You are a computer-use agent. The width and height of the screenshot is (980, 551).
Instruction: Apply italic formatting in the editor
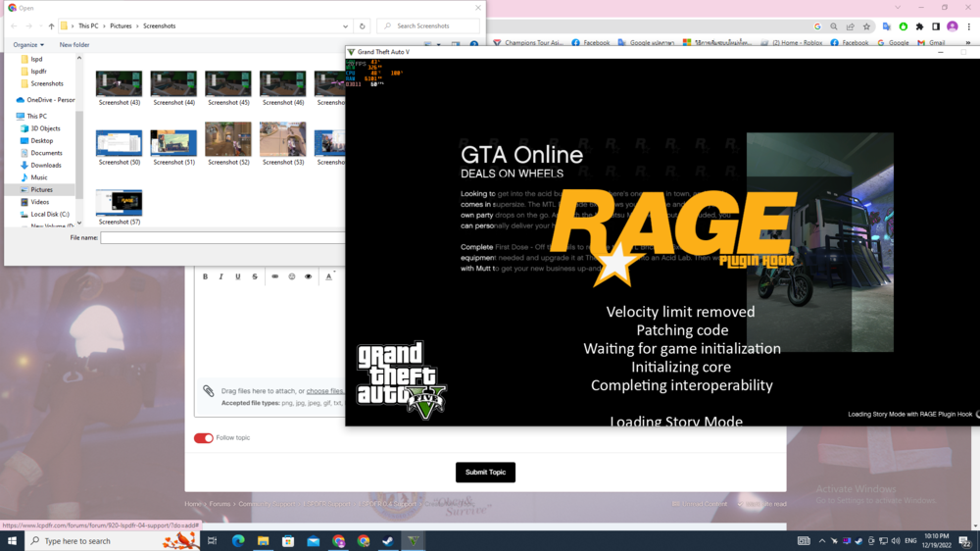pos(221,276)
